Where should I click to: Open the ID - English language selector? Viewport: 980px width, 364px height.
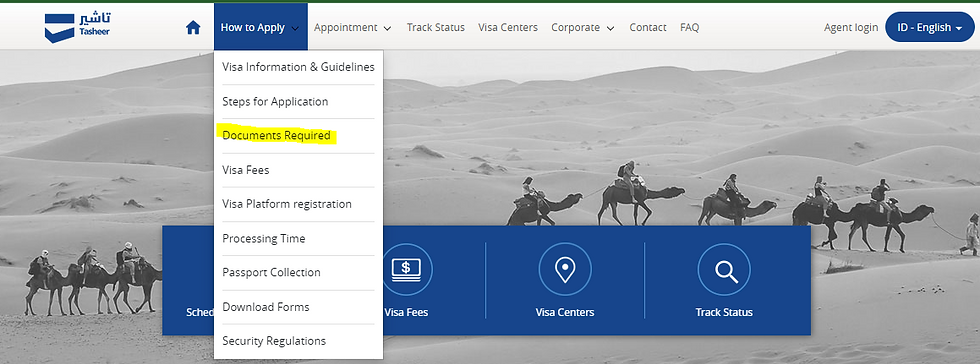930,28
